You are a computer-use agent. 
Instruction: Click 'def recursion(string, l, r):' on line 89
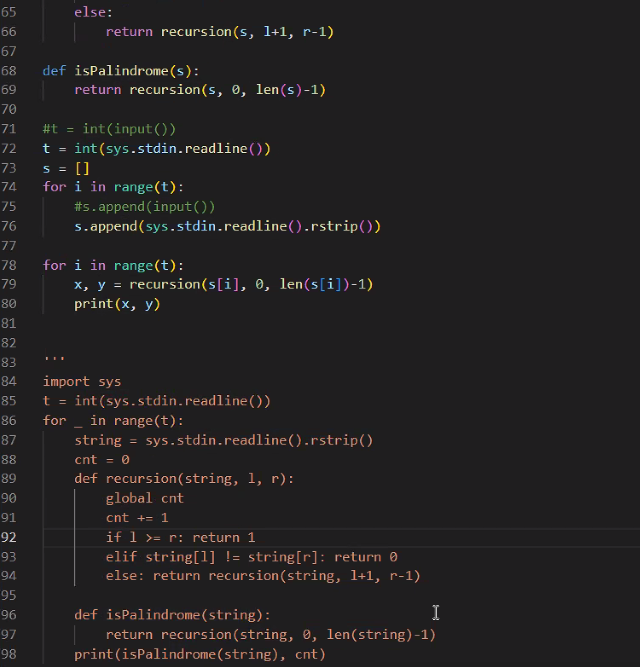click(x=184, y=479)
